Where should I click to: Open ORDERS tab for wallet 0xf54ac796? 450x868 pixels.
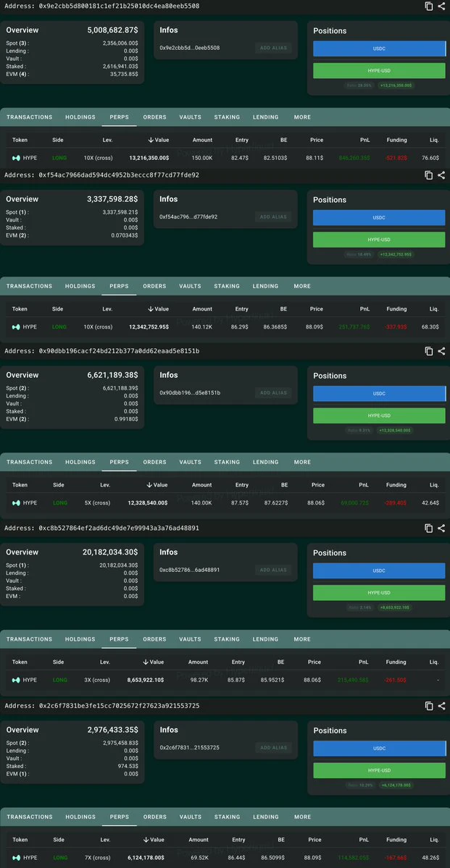pyautogui.click(x=154, y=286)
